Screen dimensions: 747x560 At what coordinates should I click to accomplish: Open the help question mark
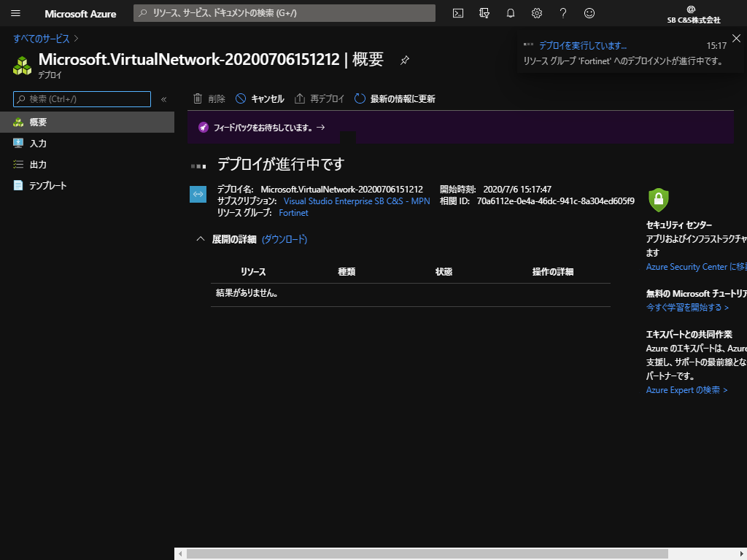tap(563, 13)
